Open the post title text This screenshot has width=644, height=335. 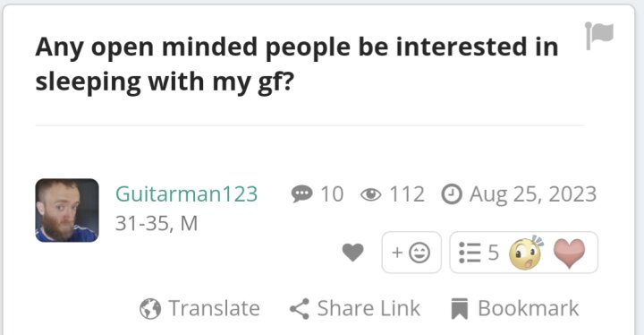click(x=297, y=64)
